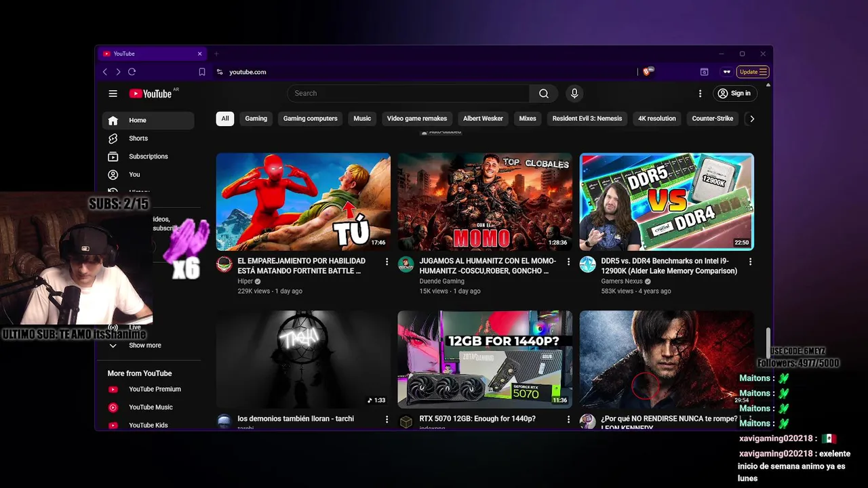Open the Duende Gaming channel avatar
This screenshot has height=488, width=868.
406,264
